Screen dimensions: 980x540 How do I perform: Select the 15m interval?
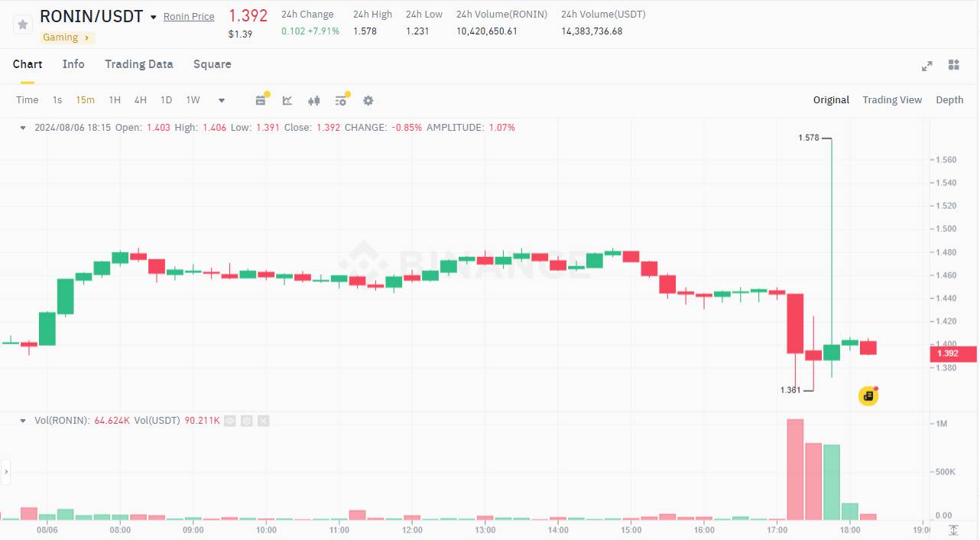pyautogui.click(x=85, y=99)
